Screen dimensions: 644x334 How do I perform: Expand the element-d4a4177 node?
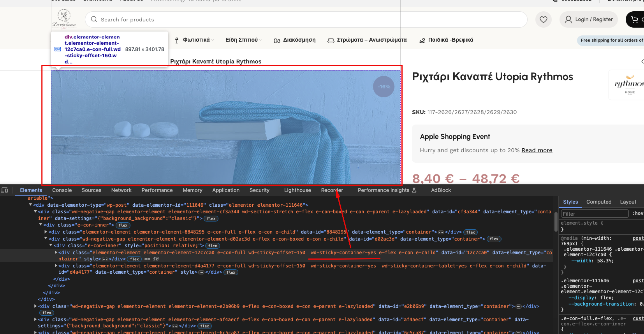tap(56, 265)
